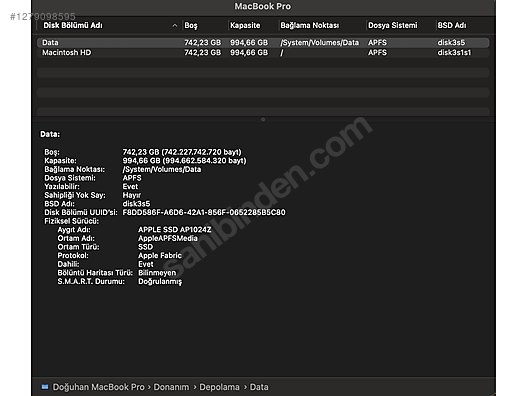Viewport: 528px width, 396px height.
Task: Click the disk3s5 BSD name cell
Action: [x=451, y=42]
